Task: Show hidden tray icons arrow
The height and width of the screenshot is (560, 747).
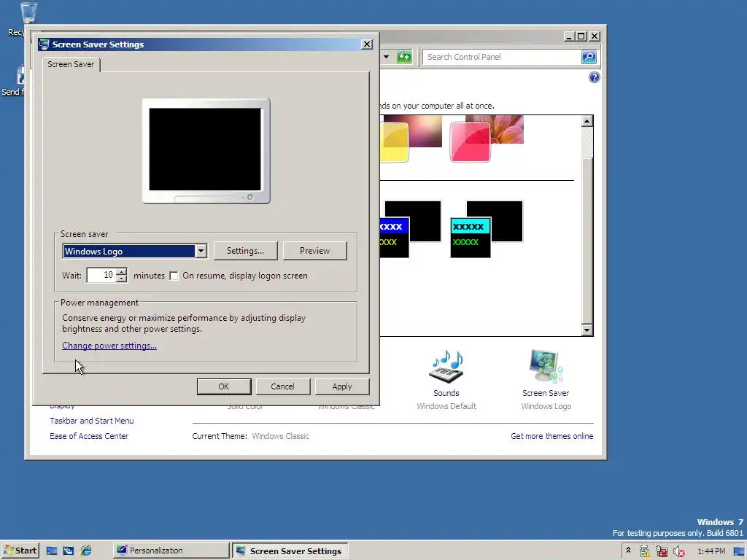Action: tap(628, 551)
